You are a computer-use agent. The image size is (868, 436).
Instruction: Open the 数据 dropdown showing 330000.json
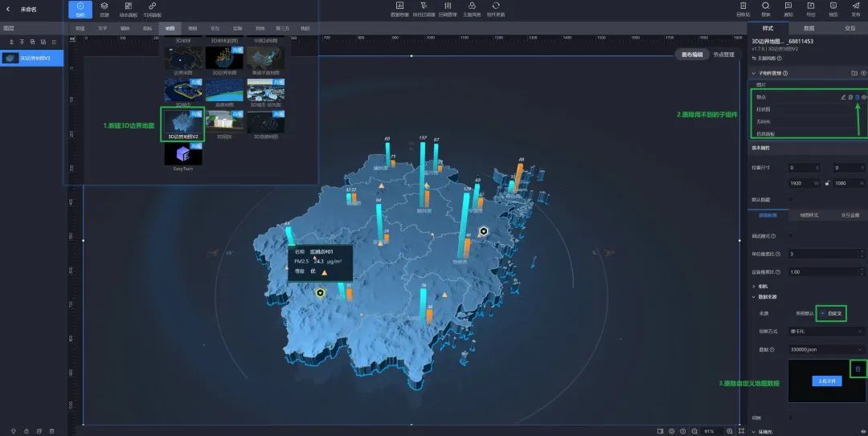[826, 350]
